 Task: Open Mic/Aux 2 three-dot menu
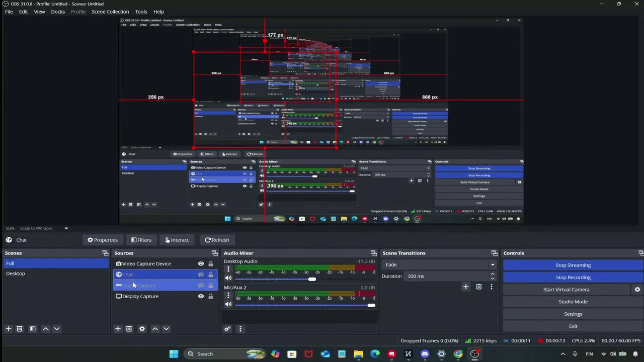click(228, 295)
